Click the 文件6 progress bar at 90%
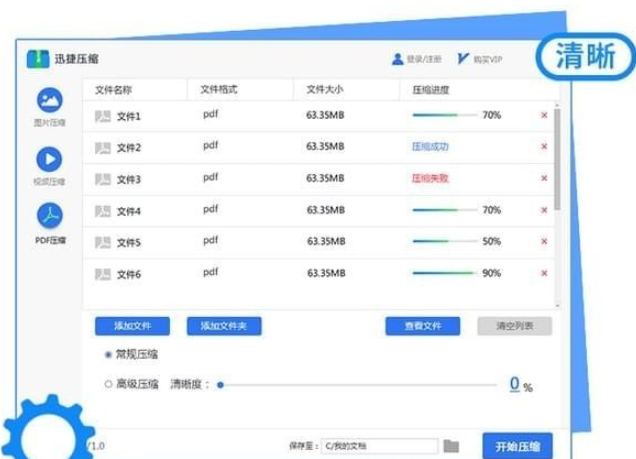 pos(445,273)
